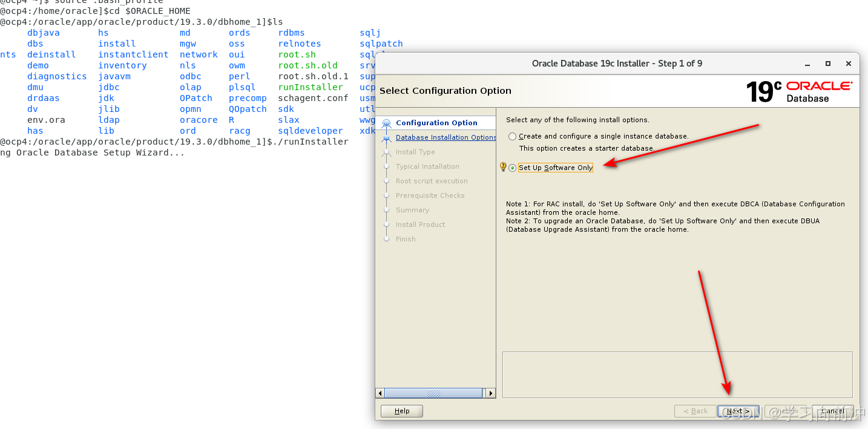Open the Help dialog via Help button
The height and width of the screenshot is (429, 868).
pos(401,410)
